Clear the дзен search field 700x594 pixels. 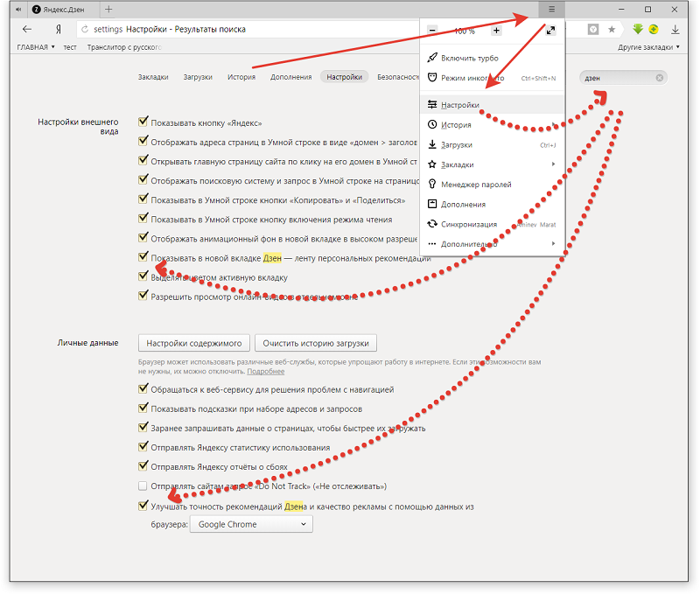tap(659, 78)
